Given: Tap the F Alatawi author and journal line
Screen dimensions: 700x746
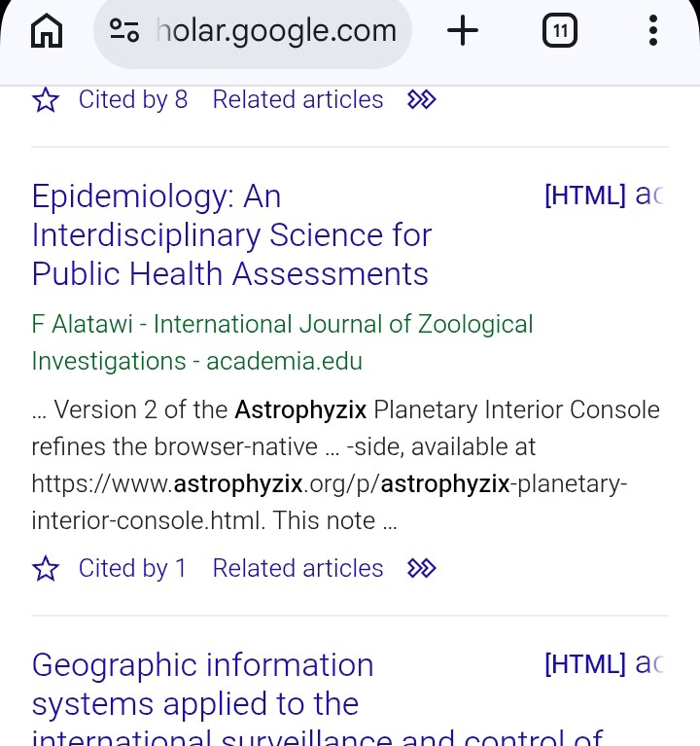Looking at the screenshot, I should 282,342.
